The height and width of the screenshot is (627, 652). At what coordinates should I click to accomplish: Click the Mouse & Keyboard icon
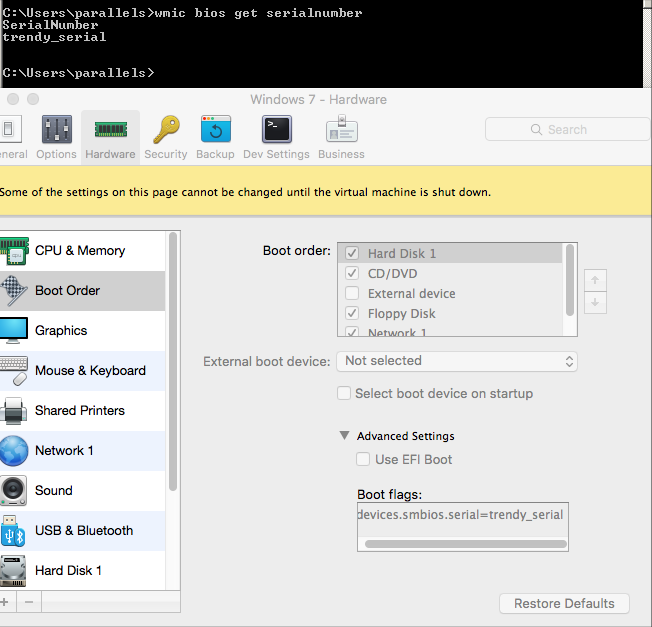tap(14, 370)
